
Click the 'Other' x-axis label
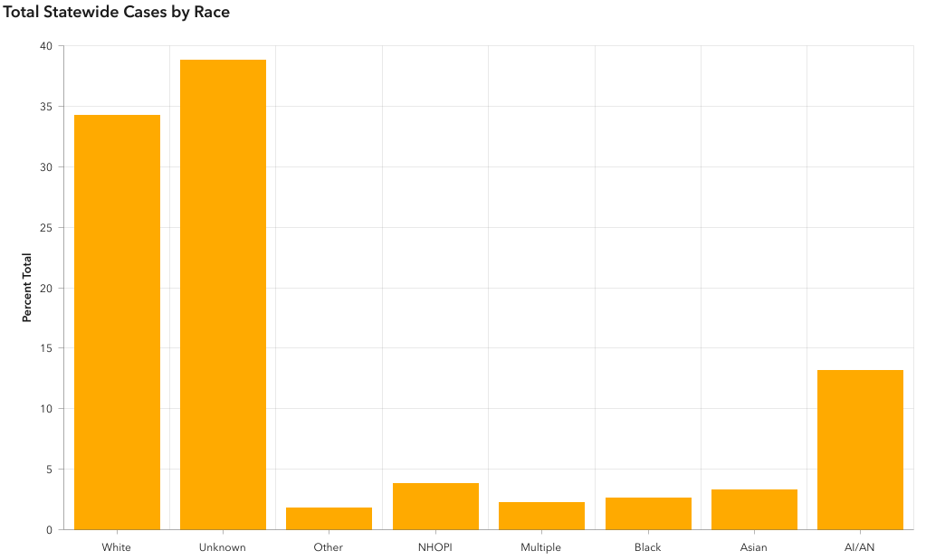click(329, 547)
